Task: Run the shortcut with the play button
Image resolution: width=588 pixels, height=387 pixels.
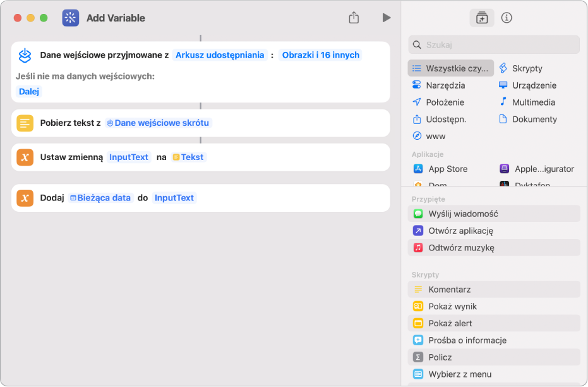Action: (387, 18)
